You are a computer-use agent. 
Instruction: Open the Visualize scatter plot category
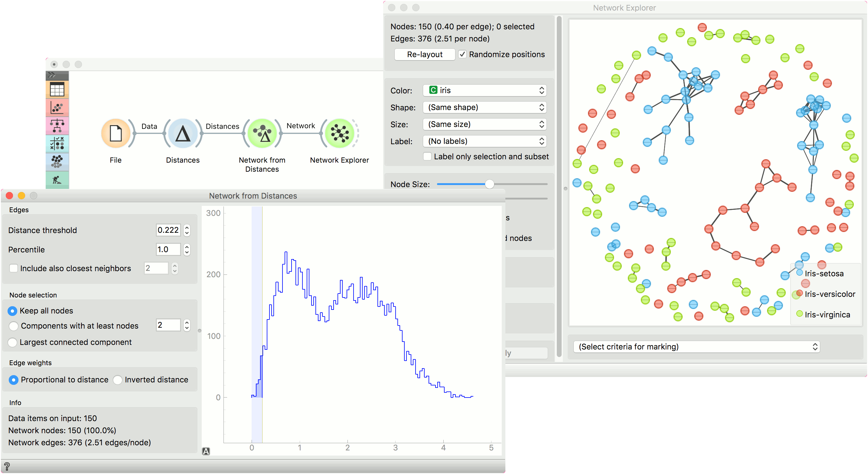(57, 108)
